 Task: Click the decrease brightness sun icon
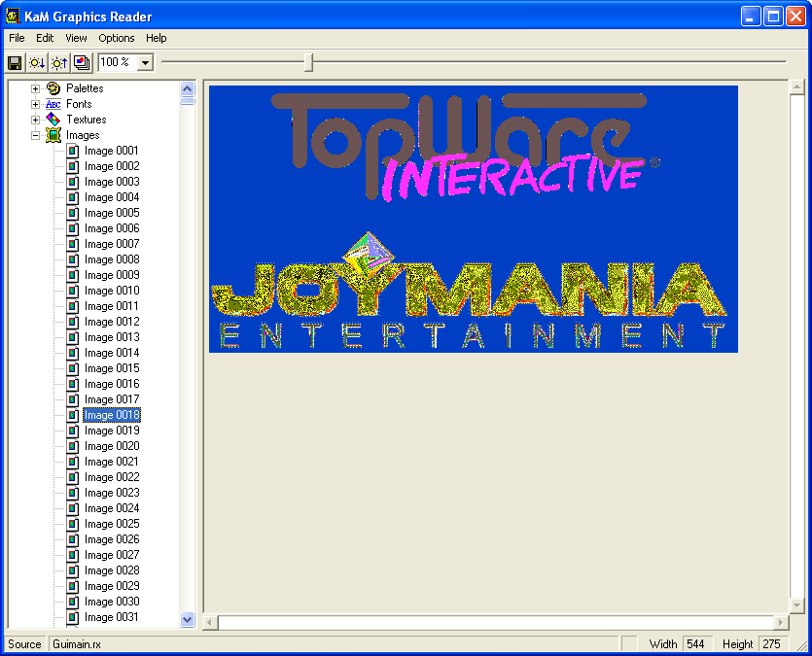coord(37,62)
